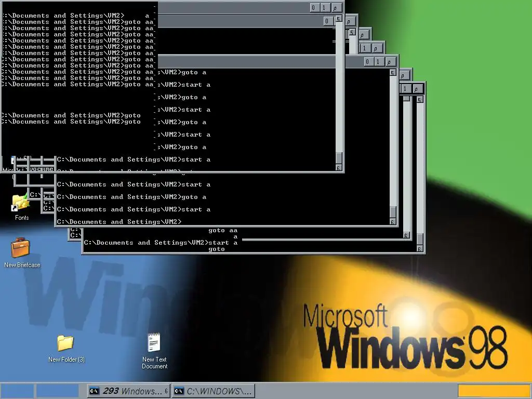
Task: Click scroll-down arrow of the rearmost command window
Action: point(420,249)
